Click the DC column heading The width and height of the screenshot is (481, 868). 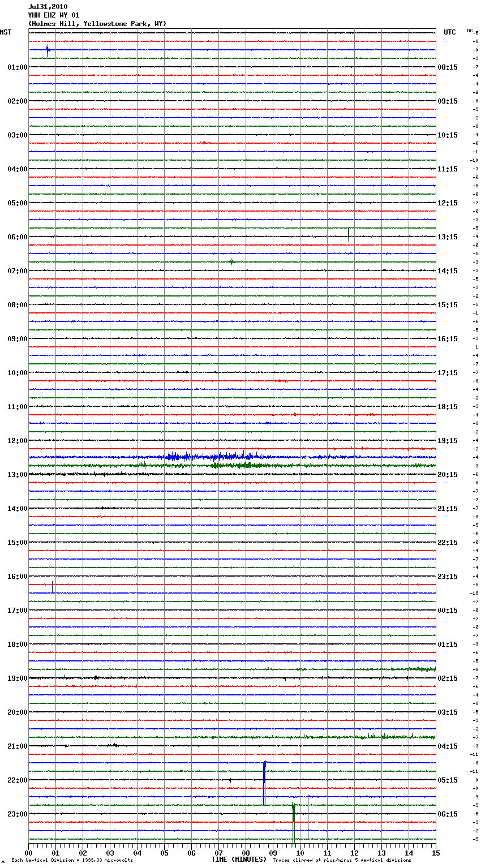pos(470,31)
